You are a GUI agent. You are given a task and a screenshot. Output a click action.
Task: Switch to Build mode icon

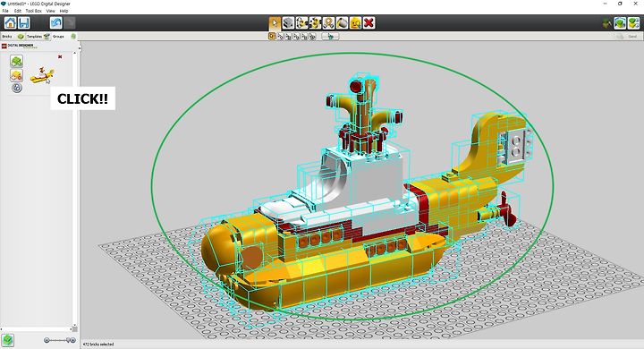[x=606, y=23]
